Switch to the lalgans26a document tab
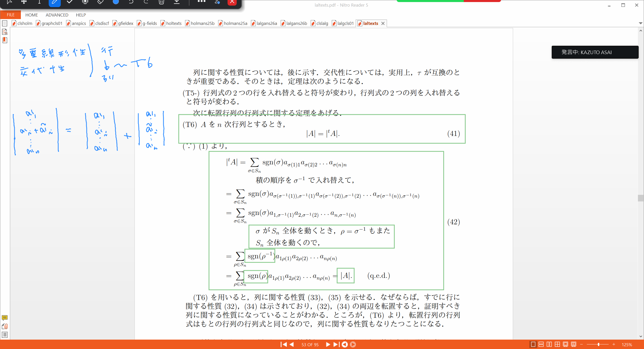The height and width of the screenshot is (349, 644). pos(264,23)
